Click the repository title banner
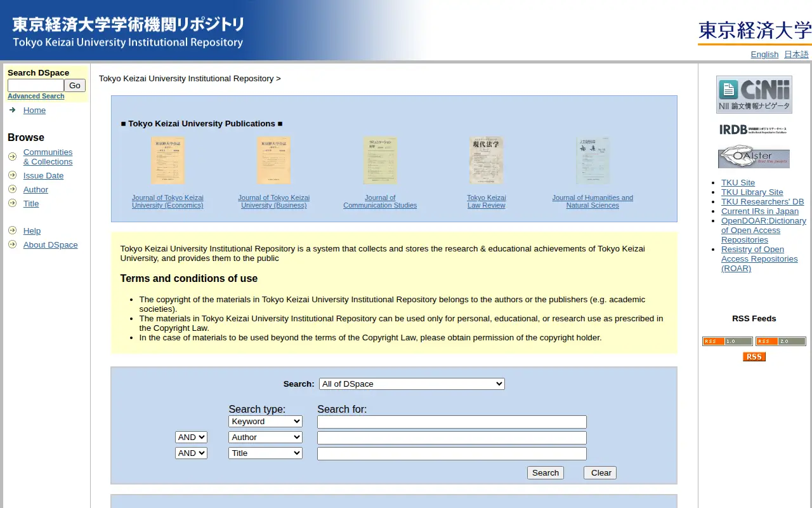The image size is (812, 508). point(128,32)
